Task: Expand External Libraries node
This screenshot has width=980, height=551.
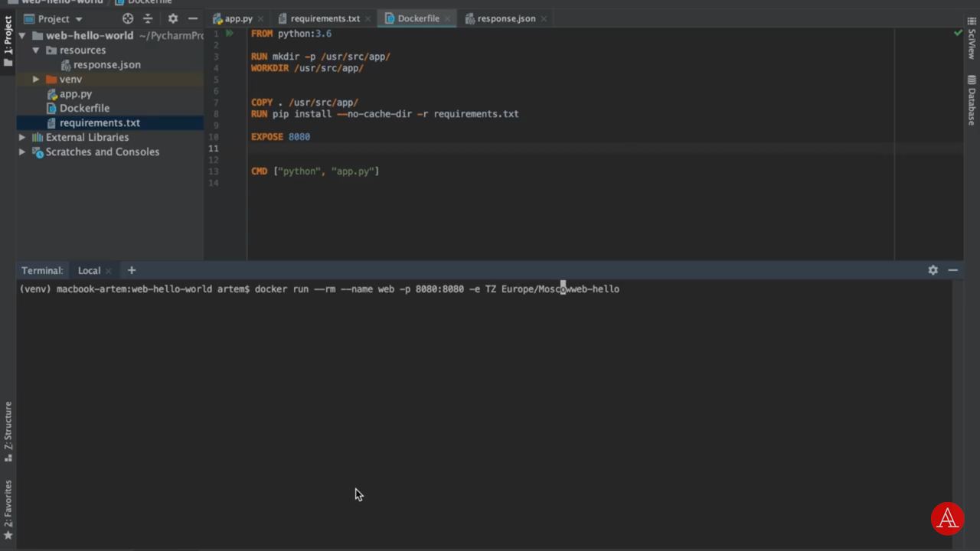Action: pyautogui.click(x=22, y=137)
